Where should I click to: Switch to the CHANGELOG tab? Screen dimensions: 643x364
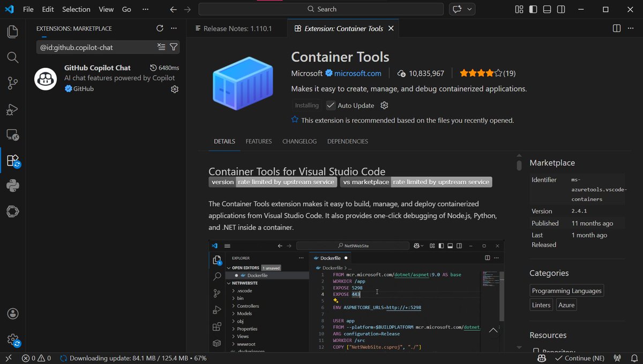pos(300,141)
